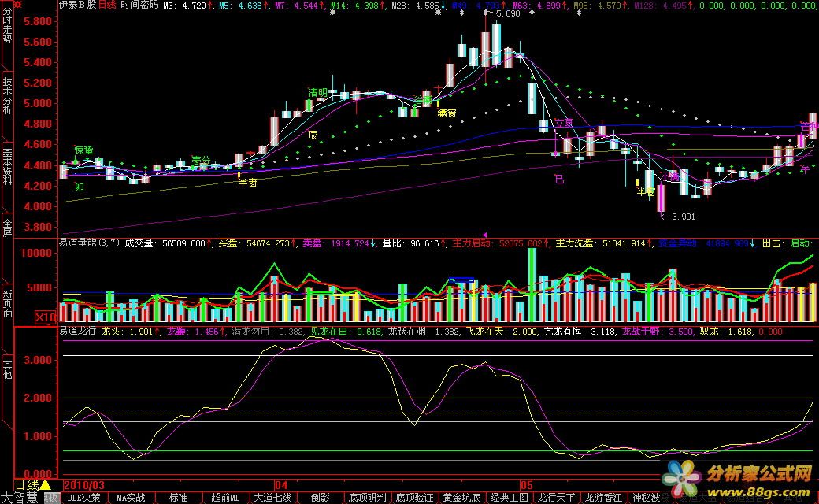Select the 龙行天下 indicator tab
This screenshot has width=819, height=504.
pos(556,498)
